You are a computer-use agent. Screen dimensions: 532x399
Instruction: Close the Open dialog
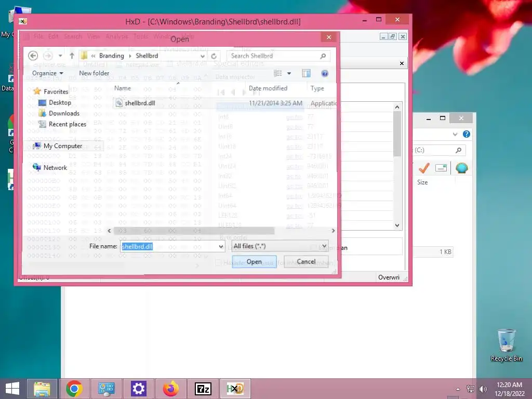[x=329, y=37]
